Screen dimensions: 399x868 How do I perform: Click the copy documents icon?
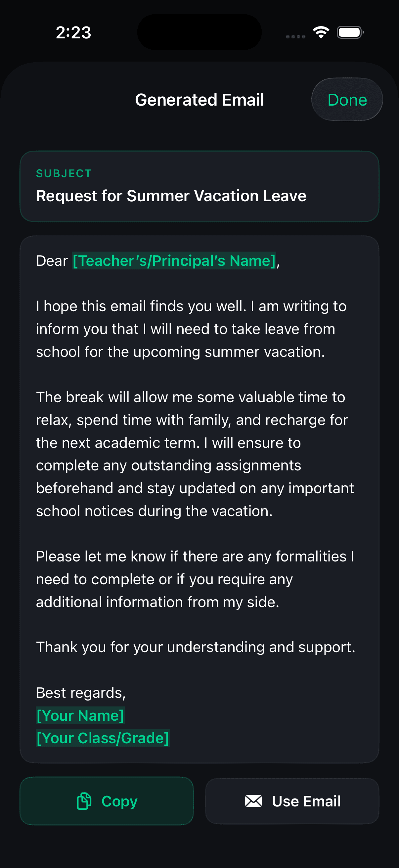pyautogui.click(x=84, y=801)
